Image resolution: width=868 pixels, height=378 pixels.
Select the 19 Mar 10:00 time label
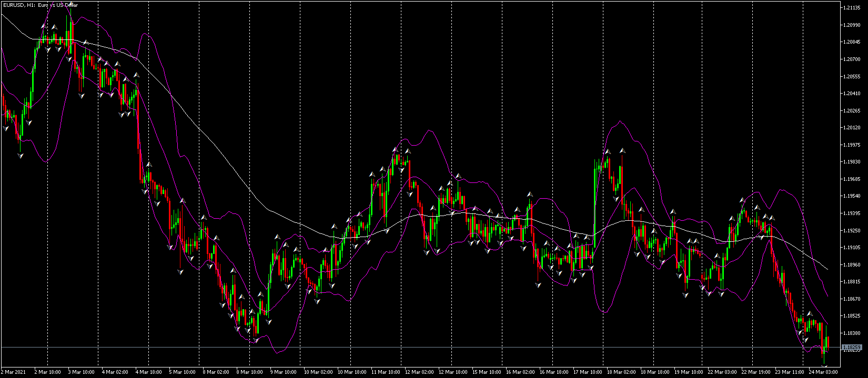pyautogui.click(x=690, y=372)
